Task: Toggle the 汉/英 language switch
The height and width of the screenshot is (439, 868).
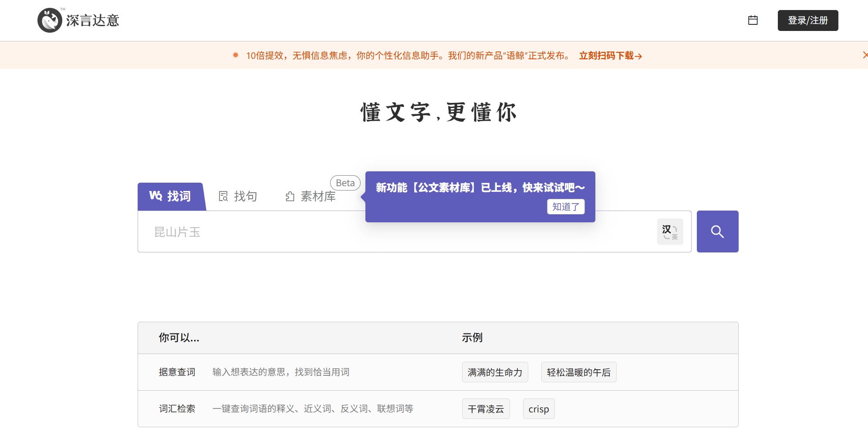Action: pos(670,231)
